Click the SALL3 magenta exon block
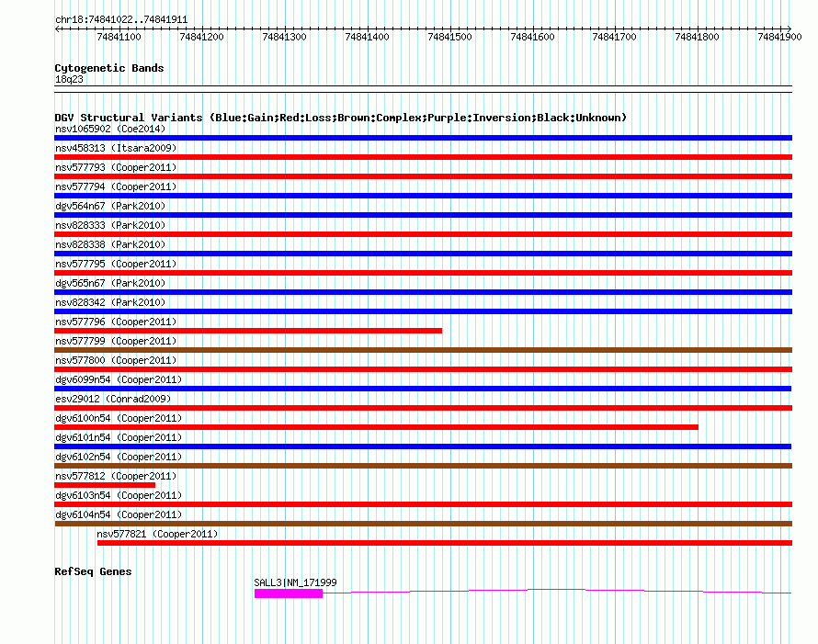This screenshot has width=818, height=644. pos(289,593)
